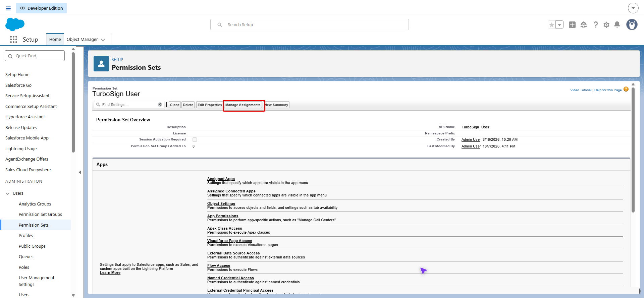
Task: Click the top-right circular dropdown arrow
Action: [633, 8]
